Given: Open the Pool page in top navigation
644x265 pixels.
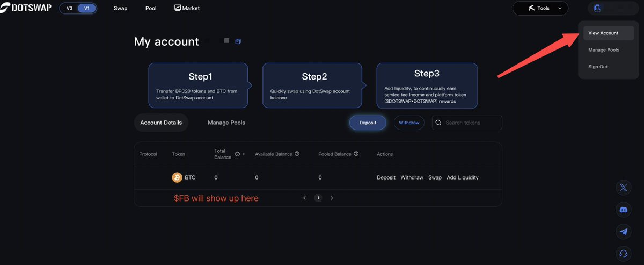Looking at the screenshot, I should coord(151,8).
